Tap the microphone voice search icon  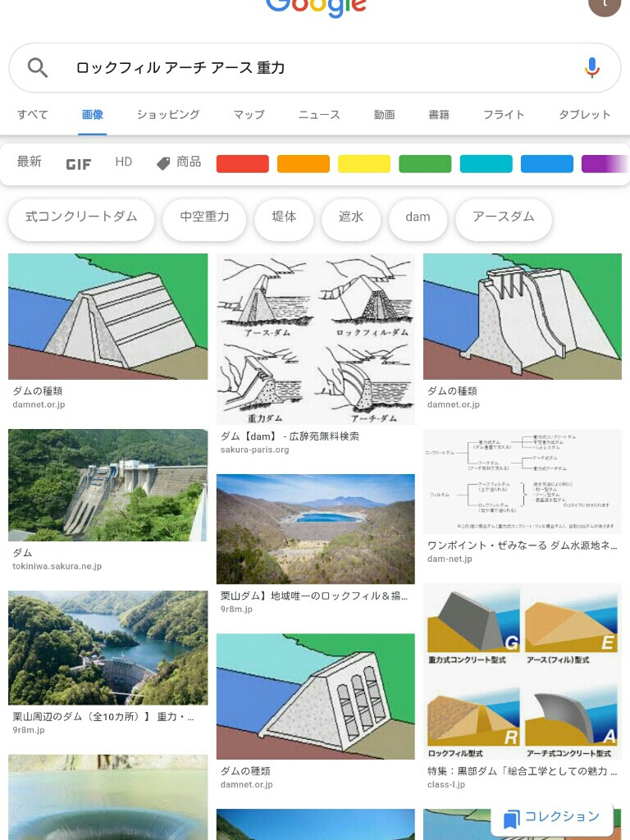[592, 68]
